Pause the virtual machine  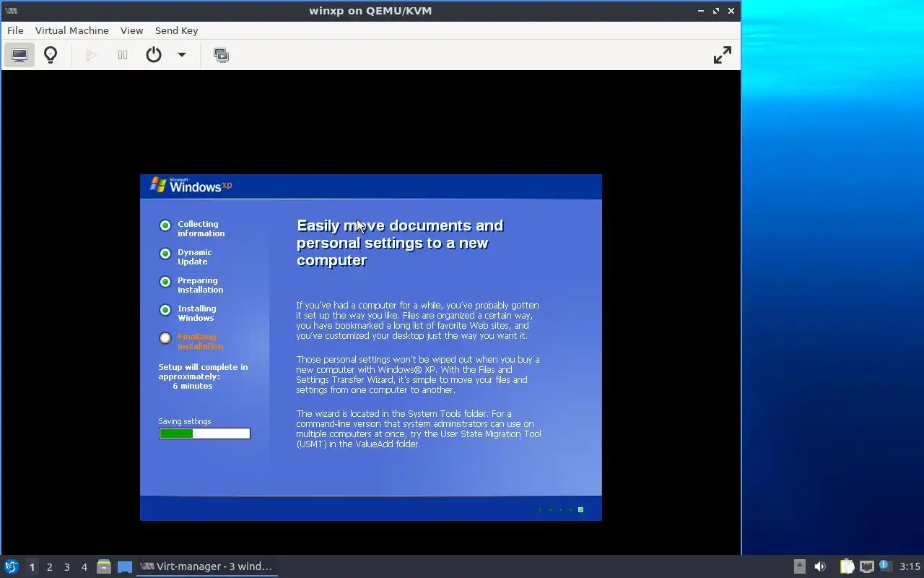click(x=123, y=55)
